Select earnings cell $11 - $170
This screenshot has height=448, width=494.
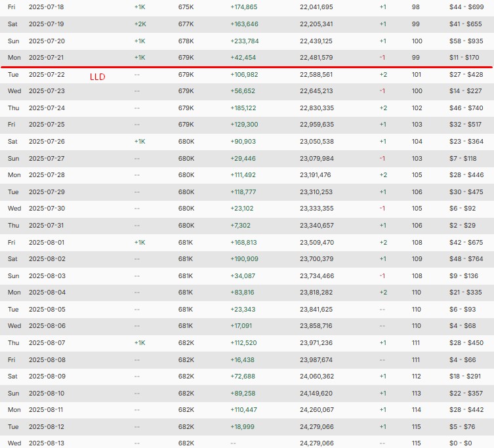(464, 57)
